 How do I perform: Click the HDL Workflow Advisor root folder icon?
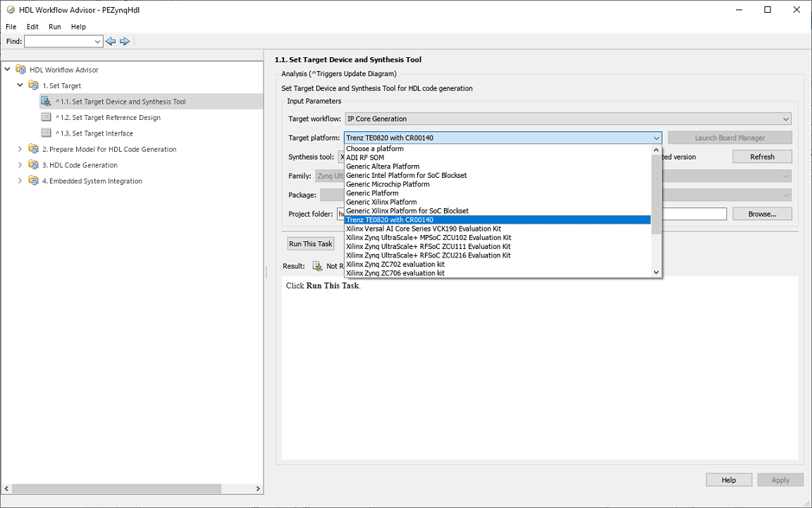point(20,69)
